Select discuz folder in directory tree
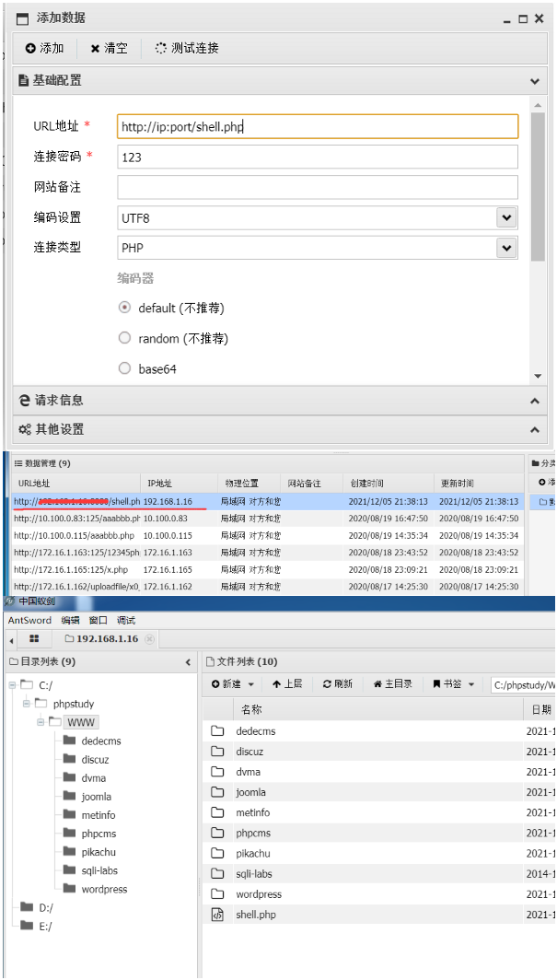557x980 pixels. click(94, 759)
